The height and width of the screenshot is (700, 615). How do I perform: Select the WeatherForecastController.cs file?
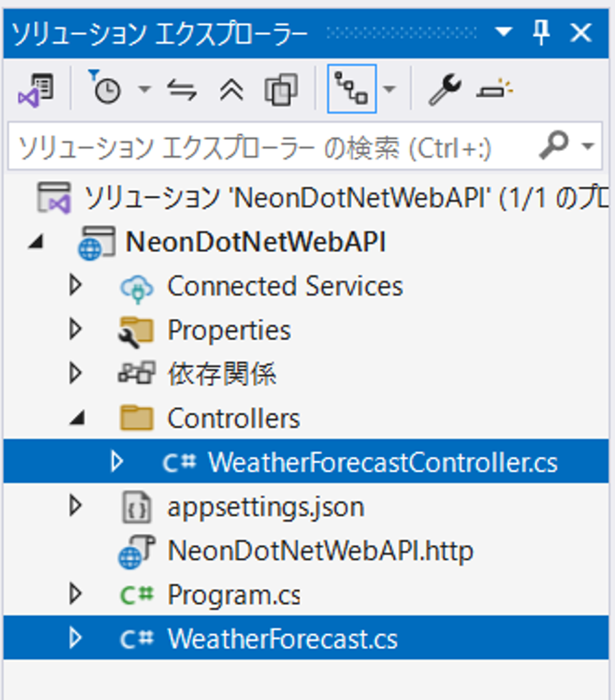(x=383, y=463)
